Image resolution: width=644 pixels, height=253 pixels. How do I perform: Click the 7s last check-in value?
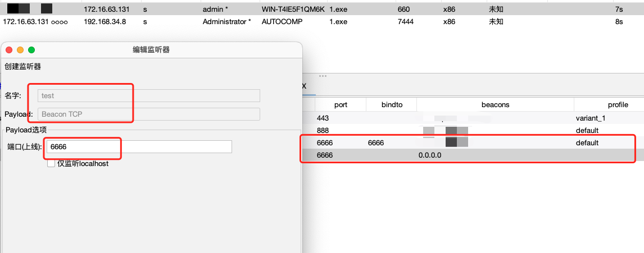click(x=619, y=9)
